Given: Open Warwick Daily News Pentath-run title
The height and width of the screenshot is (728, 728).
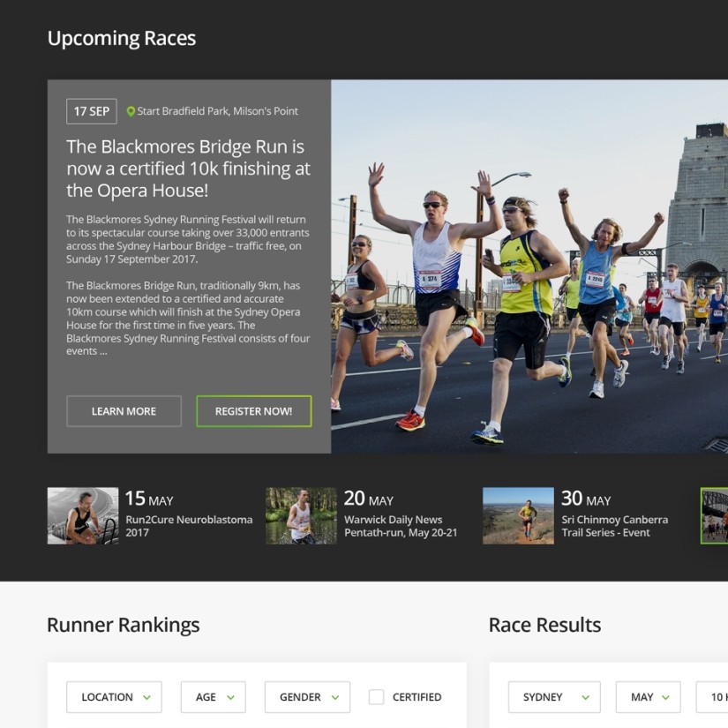Looking at the screenshot, I should pyautogui.click(x=401, y=526).
